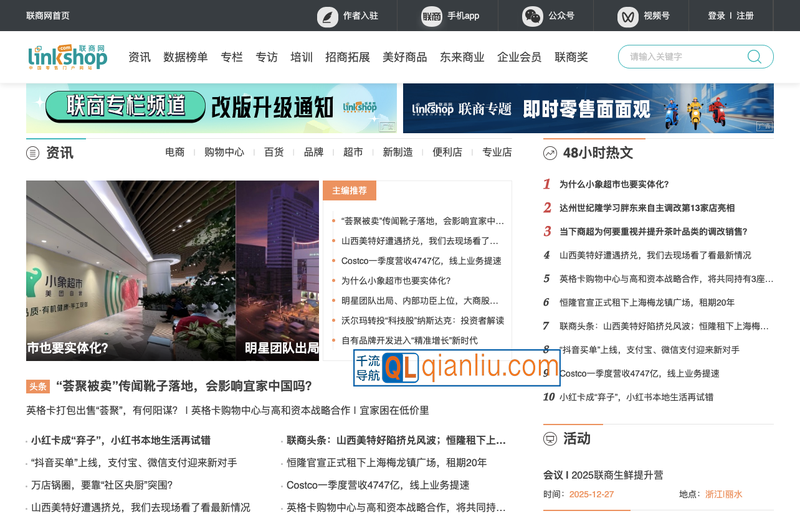Open 联商头条:山西美特好陷挤兑风波 article in news list
The image size is (800, 516).
(x=396, y=440)
